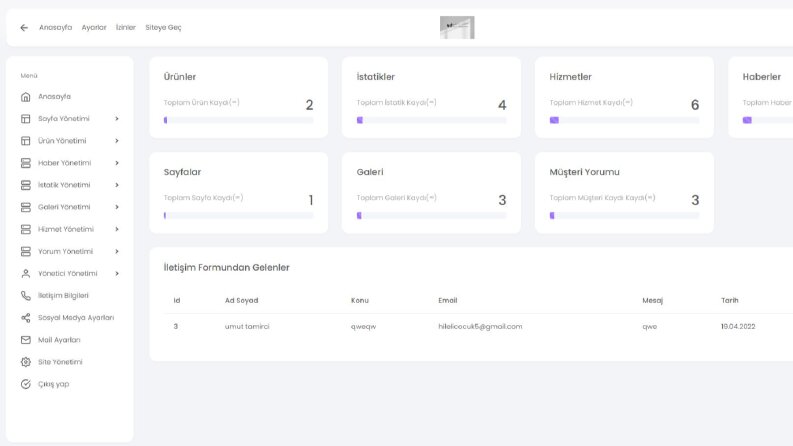Image resolution: width=793 pixels, height=446 pixels.
Task: Click the share icon beside Sosyal Medya Ayarları
Action: [x=26, y=318]
